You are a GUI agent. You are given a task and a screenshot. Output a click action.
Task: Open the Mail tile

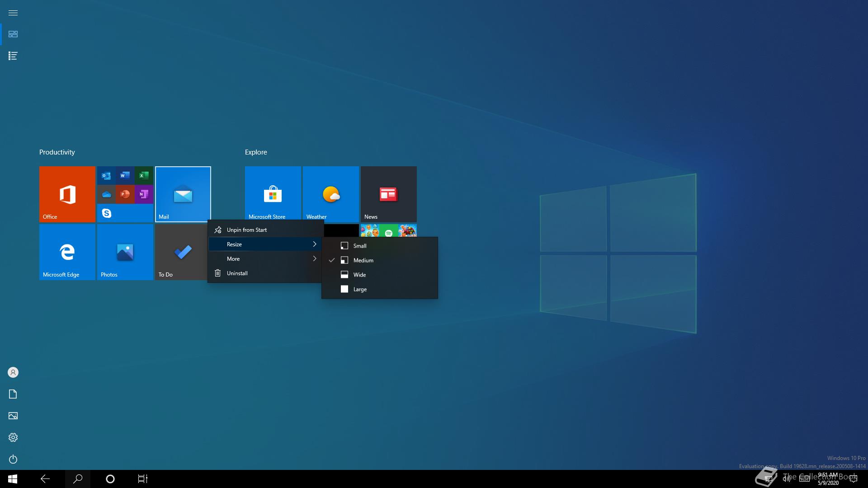(x=183, y=194)
